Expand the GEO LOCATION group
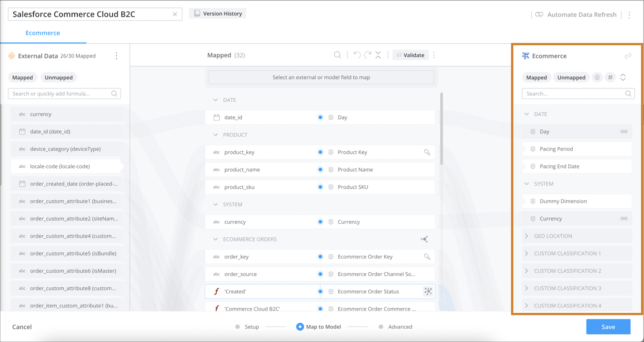This screenshot has height=342, width=644. pyautogui.click(x=577, y=236)
